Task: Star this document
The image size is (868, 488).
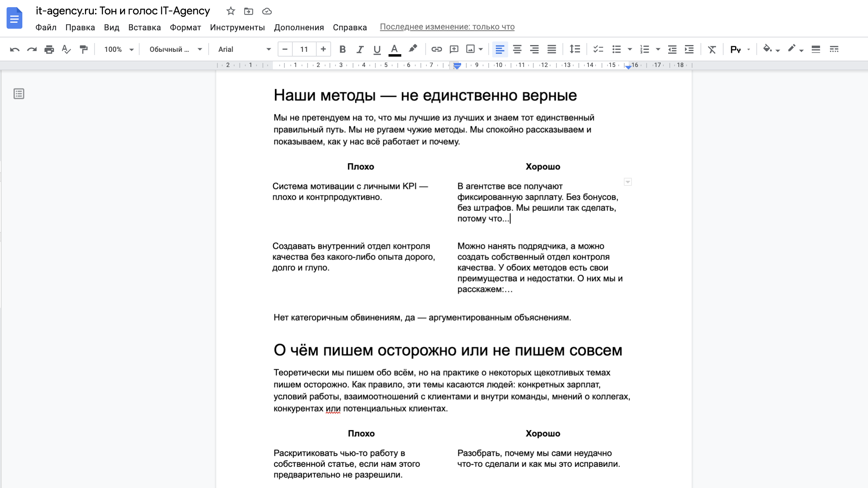Action: point(231,11)
